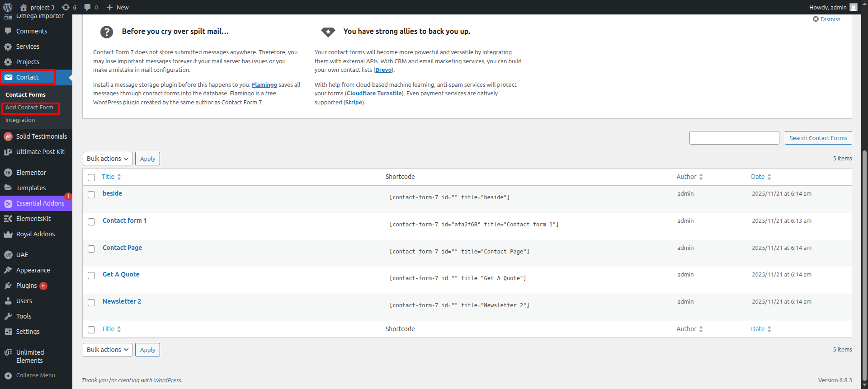Tick the Newsletter 2 row checkbox
The height and width of the screenshot is (389, 868).
coord(91,303)
